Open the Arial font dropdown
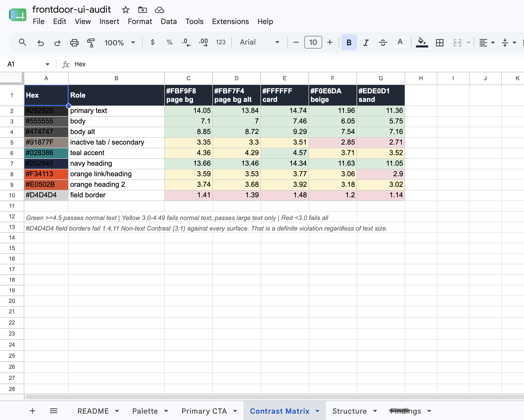The image size is (524, 420). point(259,42)
